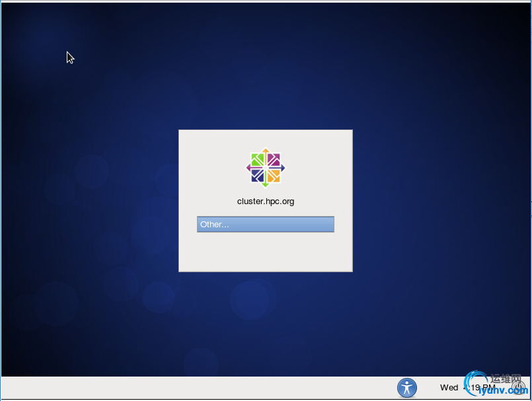Click the clock showing Wed in the panel
The height and width of the screenshot is (401, 532).
[467, 387]
